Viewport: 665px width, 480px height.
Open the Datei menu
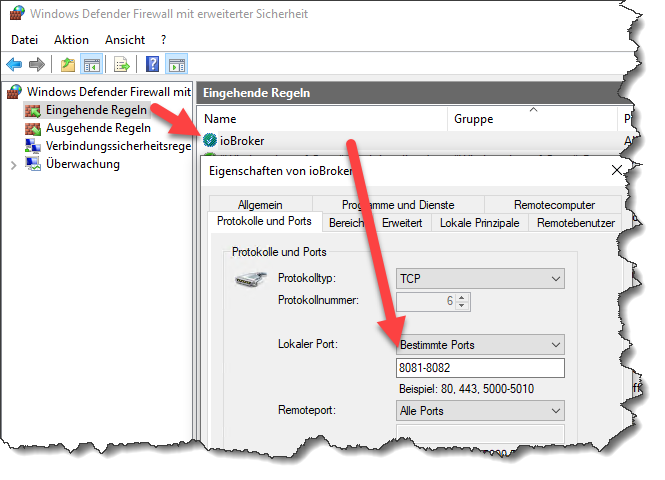24,40
